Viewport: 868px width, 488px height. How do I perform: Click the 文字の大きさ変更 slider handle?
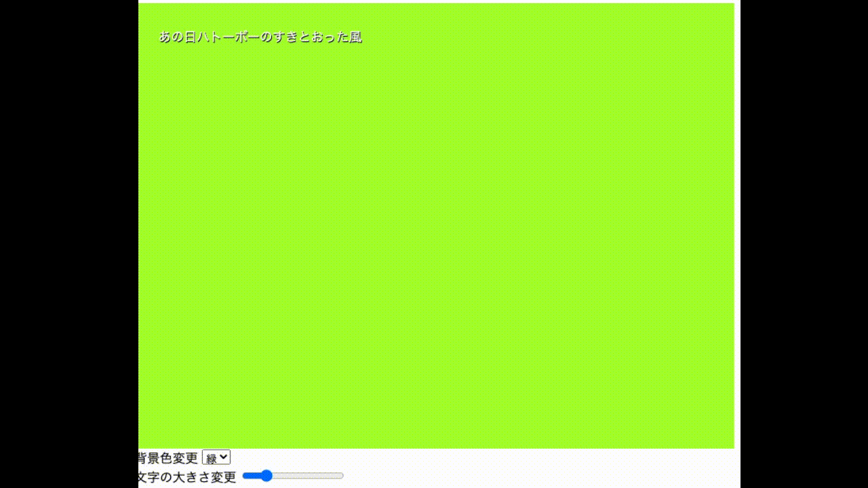pos(266,476)
